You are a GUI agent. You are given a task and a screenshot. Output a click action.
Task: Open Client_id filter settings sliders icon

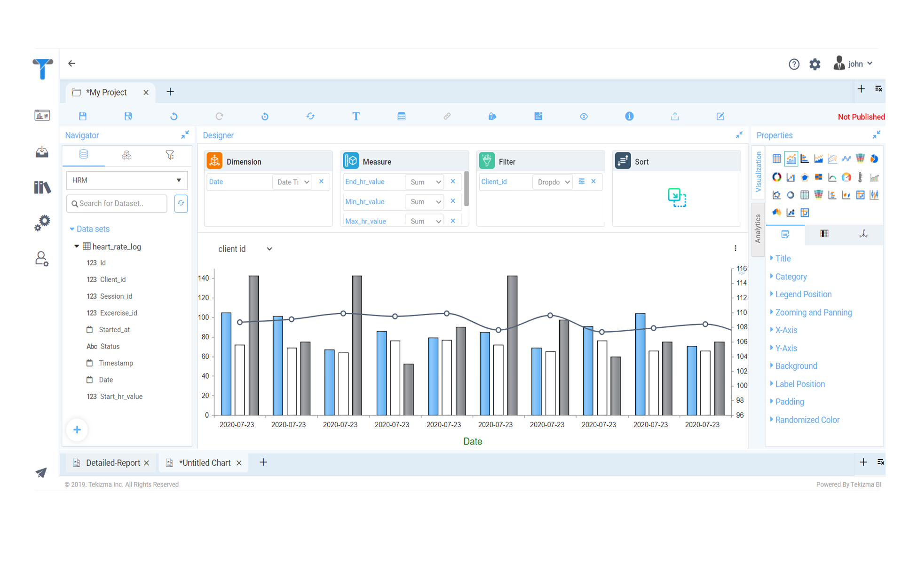[x=582, y=182]
